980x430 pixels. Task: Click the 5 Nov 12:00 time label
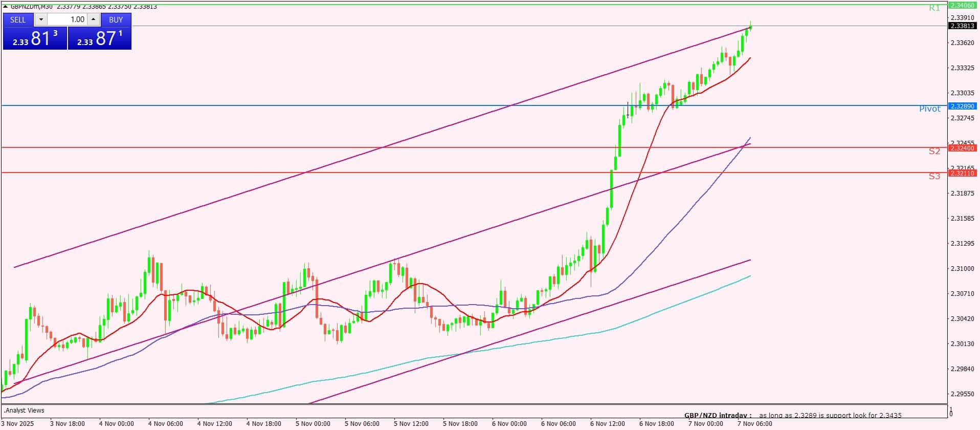[411, 424]
